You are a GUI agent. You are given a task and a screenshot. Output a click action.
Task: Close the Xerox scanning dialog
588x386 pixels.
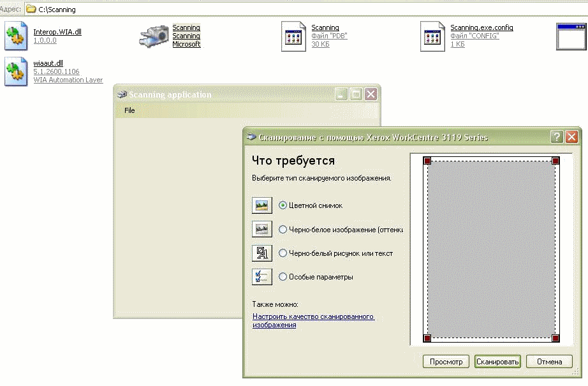click(572, 137)
